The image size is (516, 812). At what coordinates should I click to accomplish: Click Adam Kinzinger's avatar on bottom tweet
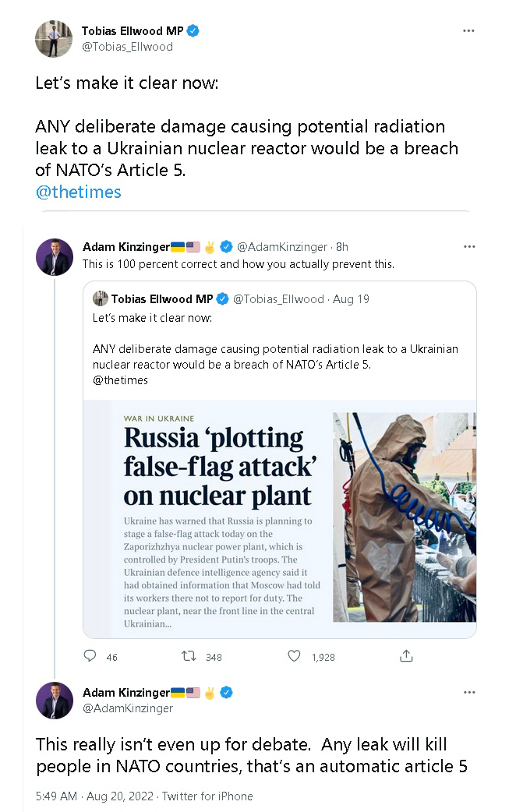point(55,700)
